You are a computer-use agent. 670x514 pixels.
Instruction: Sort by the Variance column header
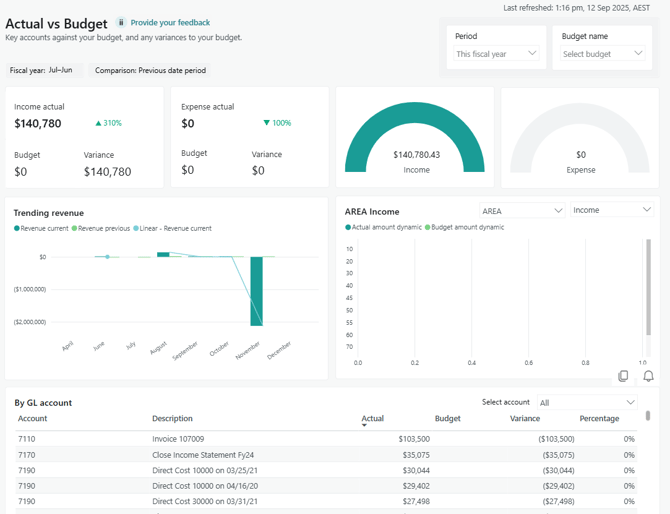click(x=524, y=419)
